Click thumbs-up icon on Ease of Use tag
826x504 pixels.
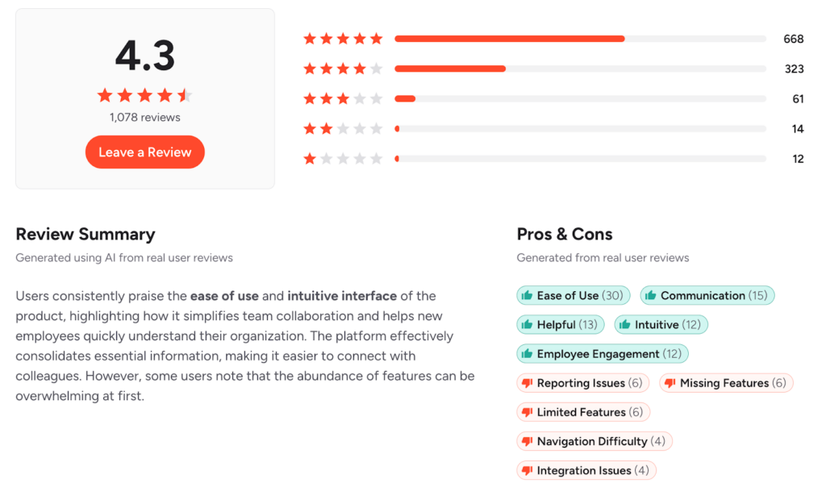coord(528,296)
